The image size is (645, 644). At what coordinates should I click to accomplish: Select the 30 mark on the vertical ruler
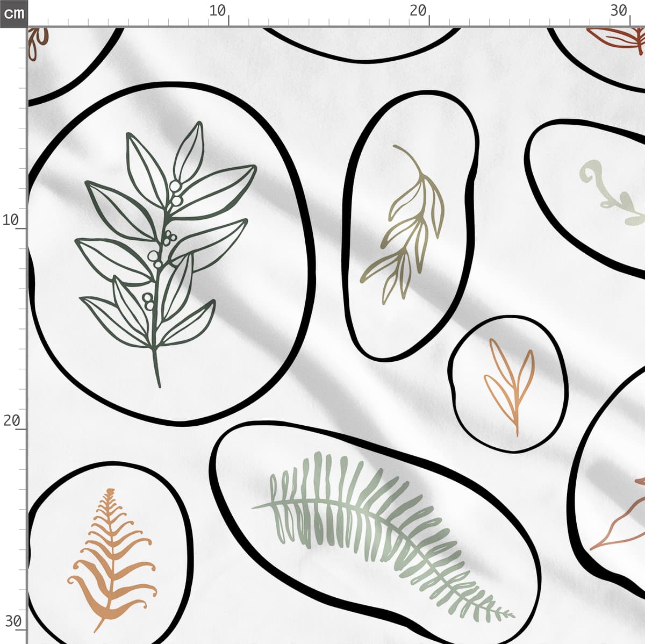(13, 621)
